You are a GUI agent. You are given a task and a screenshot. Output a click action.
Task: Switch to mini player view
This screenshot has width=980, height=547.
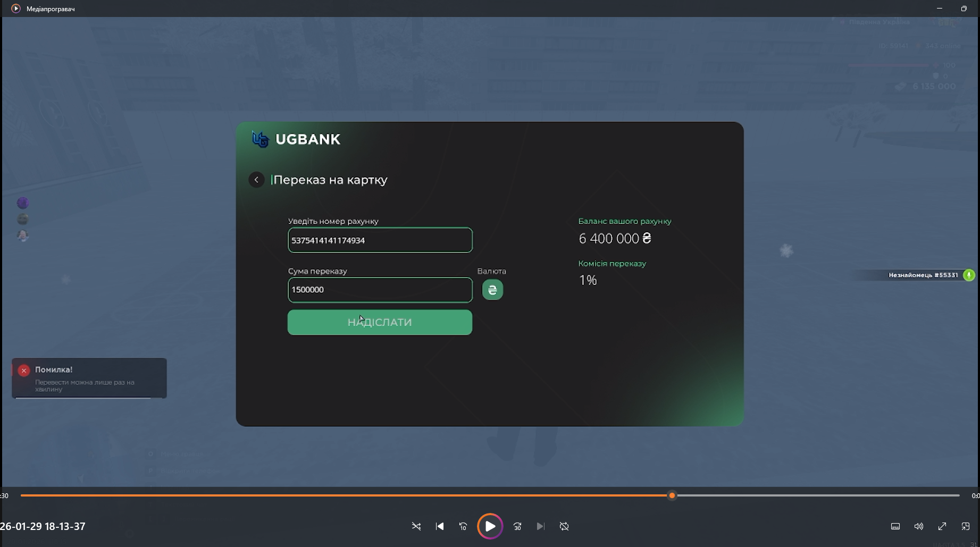(x=966, y=526)
